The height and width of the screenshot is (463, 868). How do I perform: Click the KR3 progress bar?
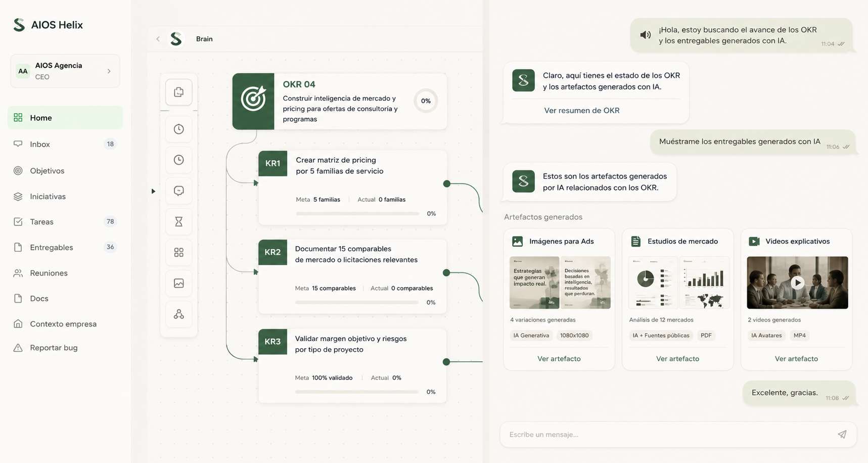(x=357, y=392)
